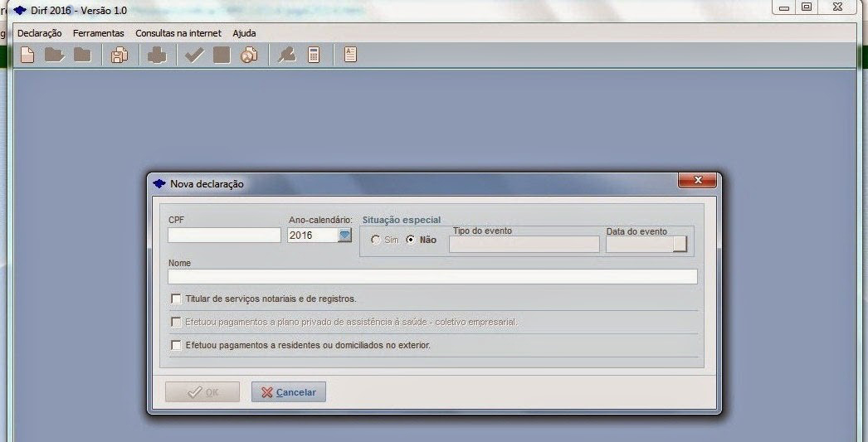Click the grey square icon in toolbar
This screenshot has height=442, width=868.
click(222, 55)
